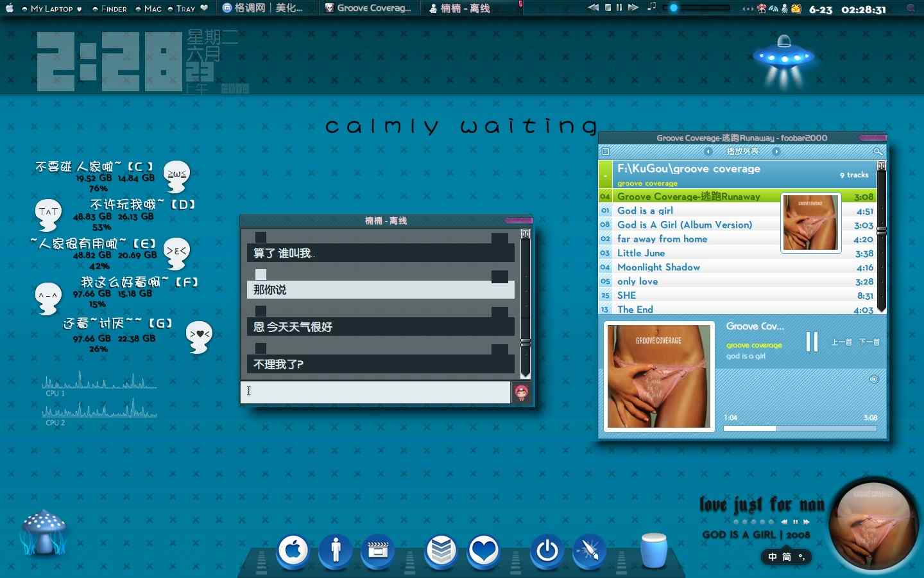Click the Apple dock icon
Image resolution: width=924 pixels, height=578 pixels.
pyautogui.click(x=293, y=551)
